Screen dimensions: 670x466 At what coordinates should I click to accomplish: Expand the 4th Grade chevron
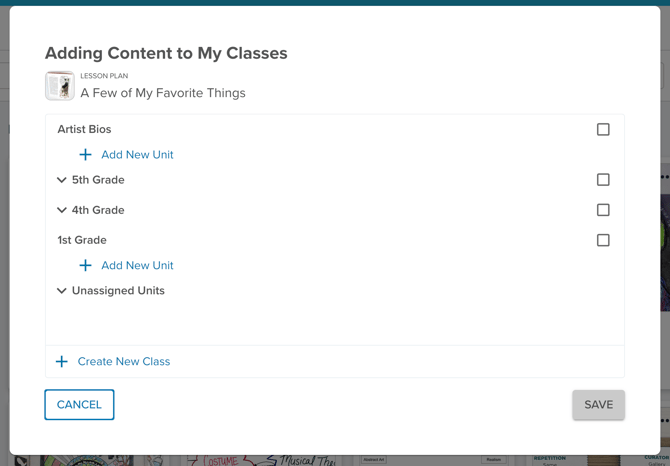coord(62,210)
